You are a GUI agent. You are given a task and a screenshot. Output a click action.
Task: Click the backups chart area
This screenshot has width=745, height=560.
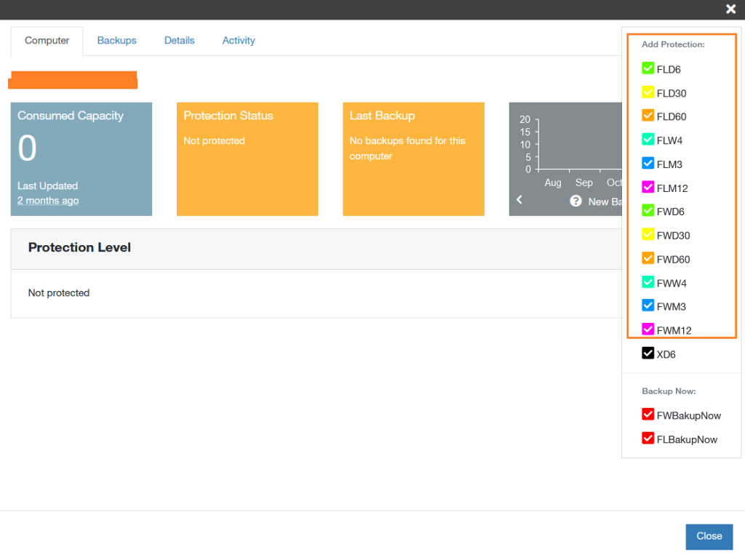[x=565, y=159]
